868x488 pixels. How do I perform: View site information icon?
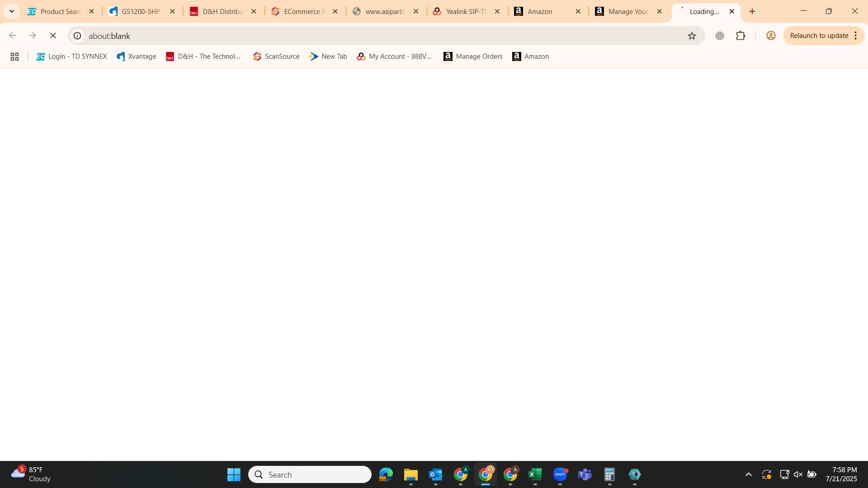(x=77, y=35)
